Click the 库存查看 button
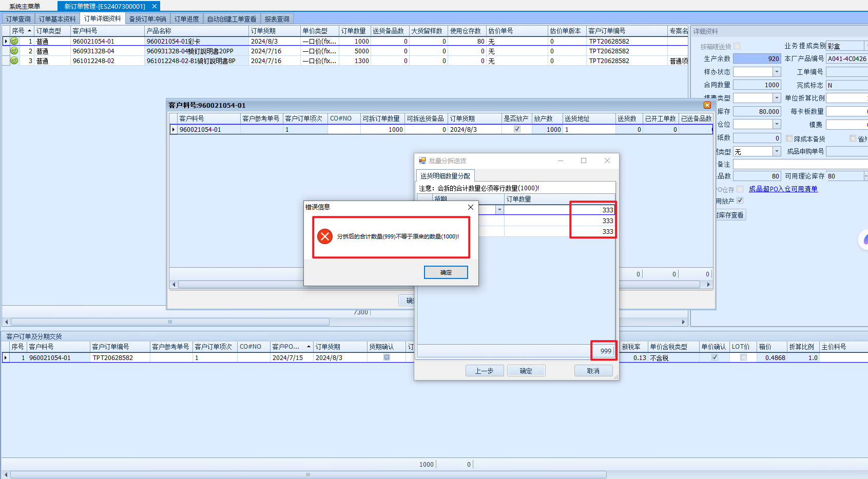Screen dimensions: 868x479 click(x=730, y=215)
